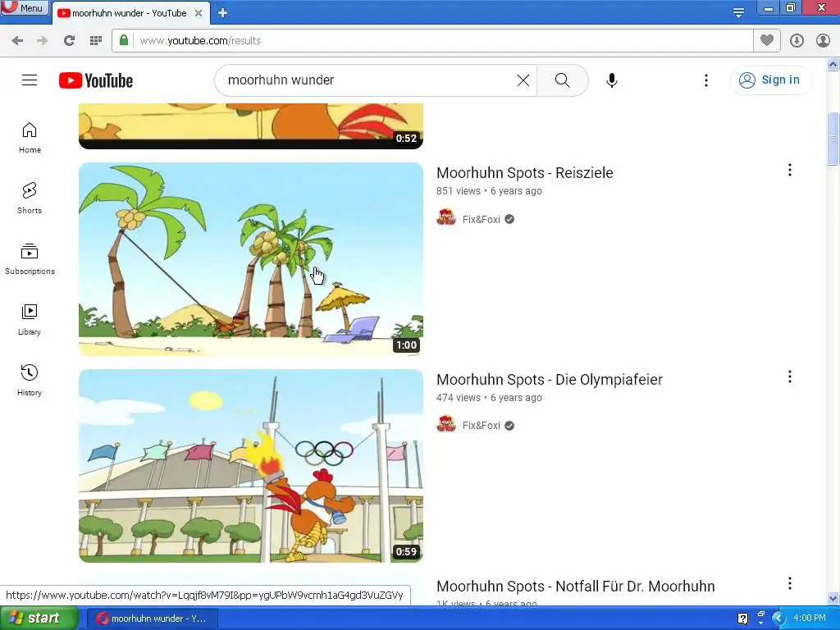Sign in to YouTube
The width and height of the screenshot is (840, 630).
[770, 80]
